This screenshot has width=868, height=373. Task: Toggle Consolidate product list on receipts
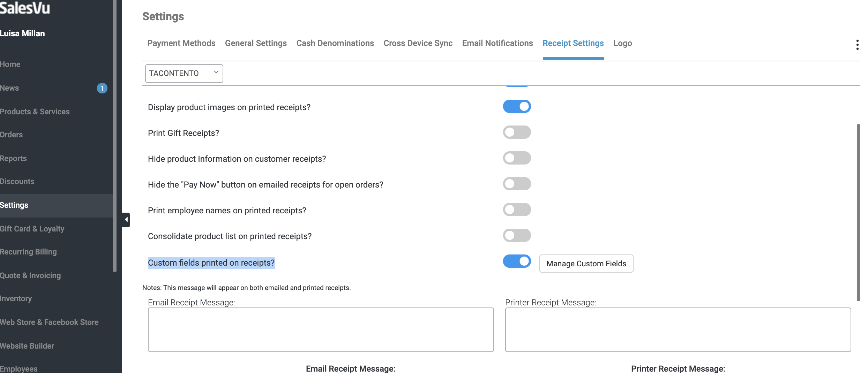pyautogui.click(x=517, y=236)
